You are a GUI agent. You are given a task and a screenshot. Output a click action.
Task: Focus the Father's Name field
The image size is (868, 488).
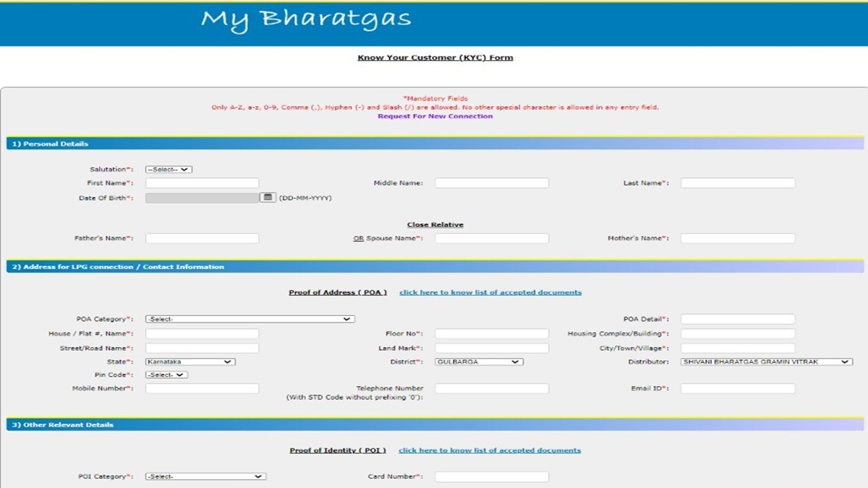coord(202,239)
